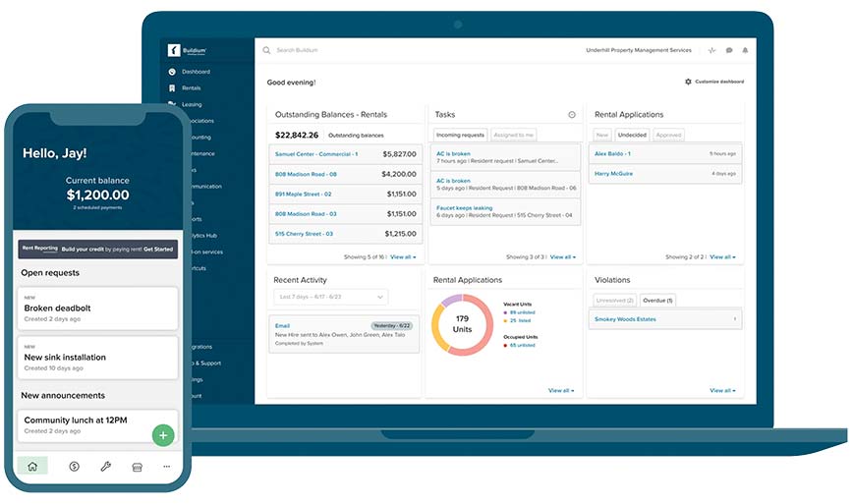
Task: Expand View all in the donut chart Rental Applications card
Action: tap(561, 390)
